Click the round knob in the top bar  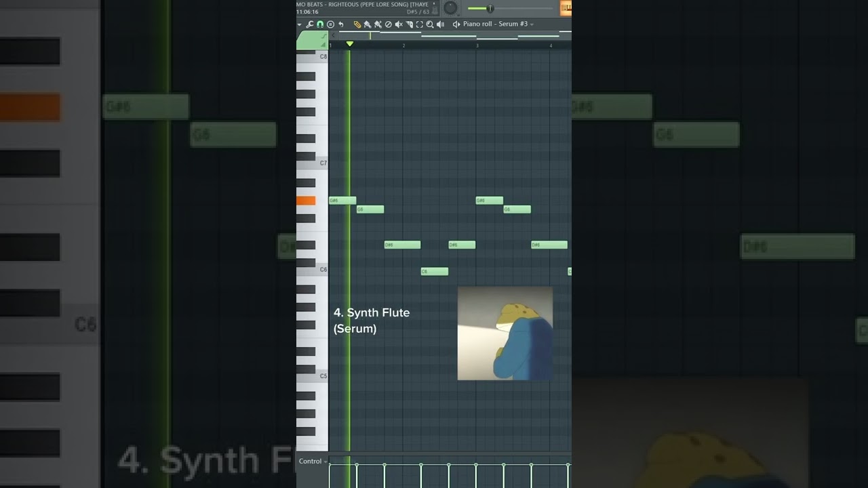click(450, 8)
